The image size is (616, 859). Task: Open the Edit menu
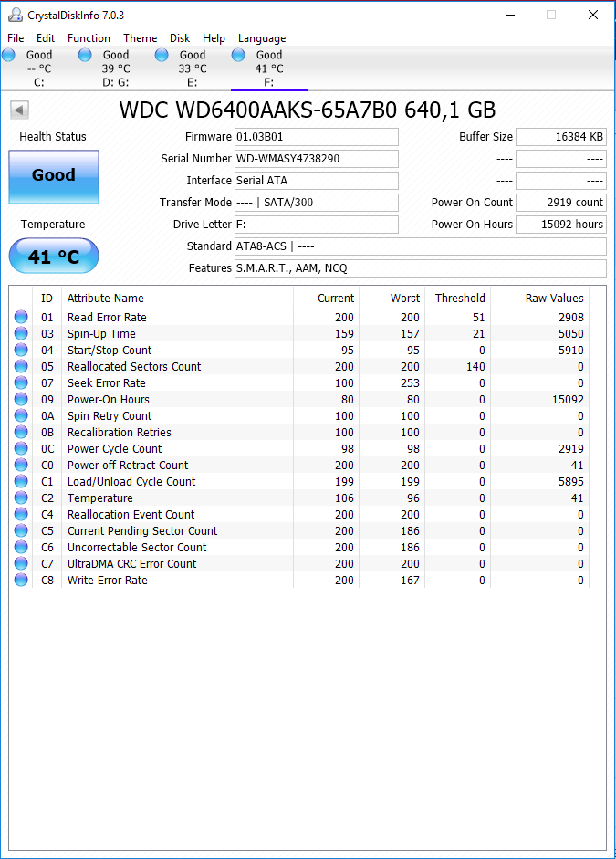tap(46, 38)
